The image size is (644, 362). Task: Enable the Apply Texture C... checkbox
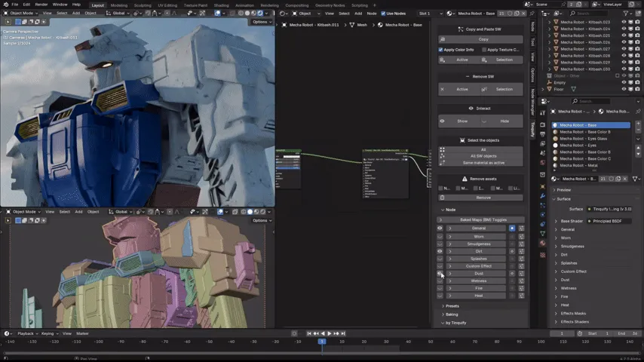484,50
